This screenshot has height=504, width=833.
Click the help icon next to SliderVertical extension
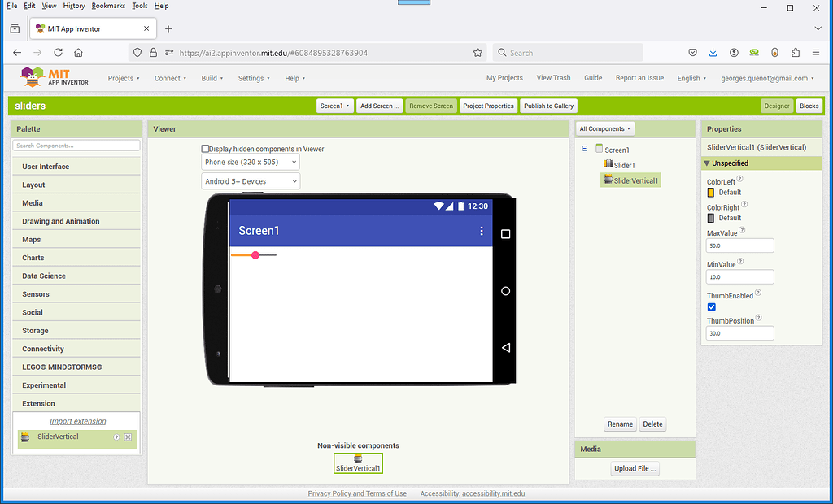116,437
